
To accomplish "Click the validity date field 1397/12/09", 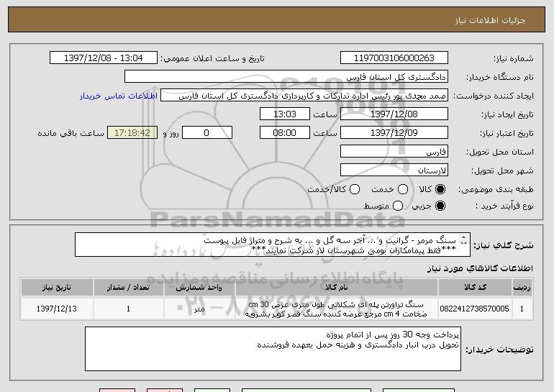I will [x=394, y=133].
